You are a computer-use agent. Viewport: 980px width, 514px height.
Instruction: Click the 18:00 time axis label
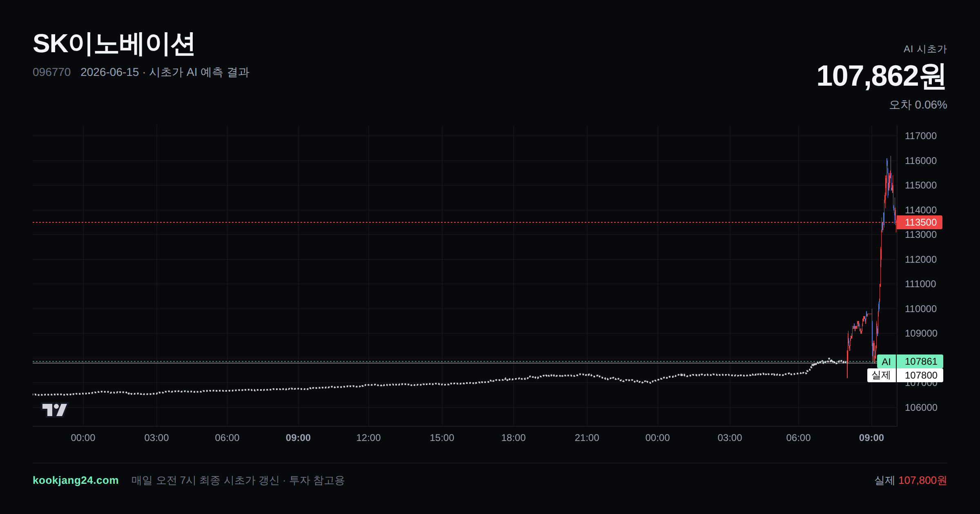tap(513, 438)
